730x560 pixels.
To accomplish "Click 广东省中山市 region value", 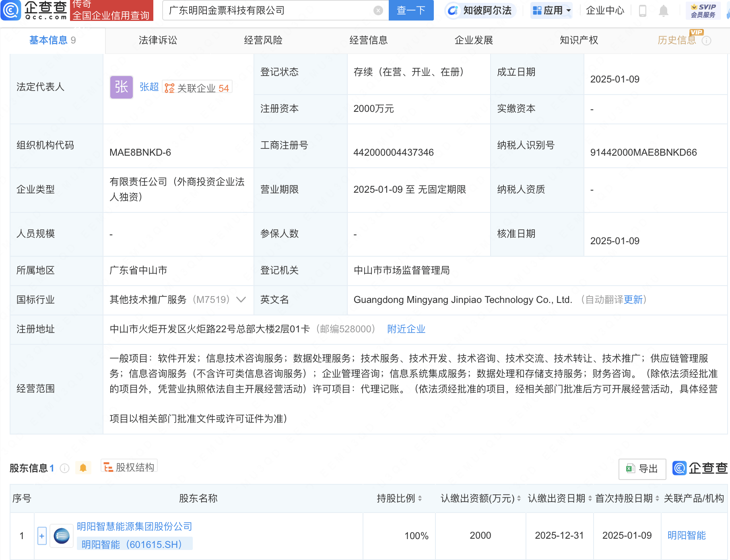I will 138,270.
